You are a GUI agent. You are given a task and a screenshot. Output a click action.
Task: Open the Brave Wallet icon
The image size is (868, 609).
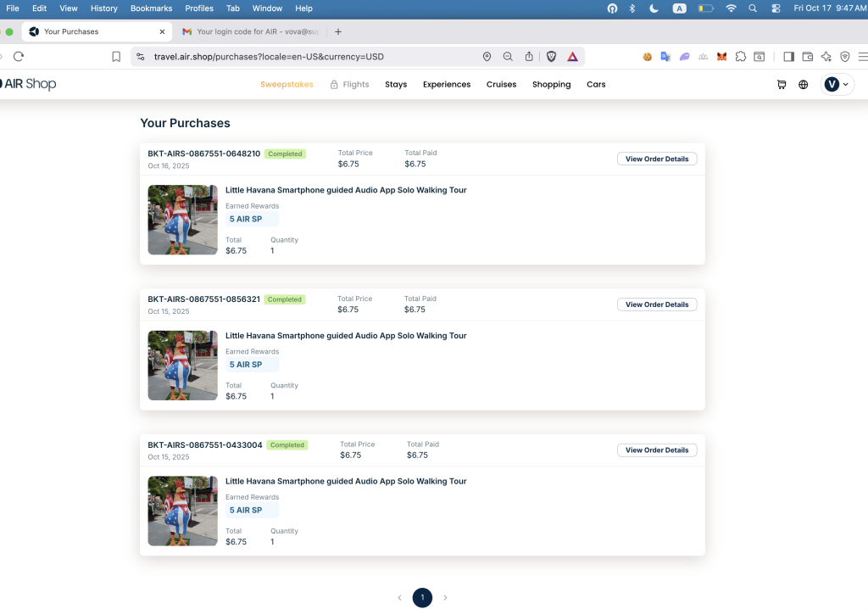[807, 57]
